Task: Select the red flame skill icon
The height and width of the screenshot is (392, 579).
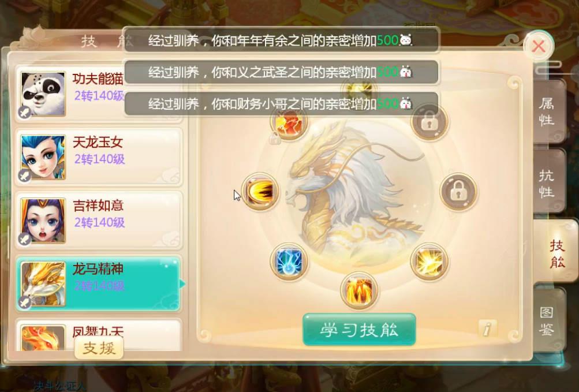Action: (289, 122)
